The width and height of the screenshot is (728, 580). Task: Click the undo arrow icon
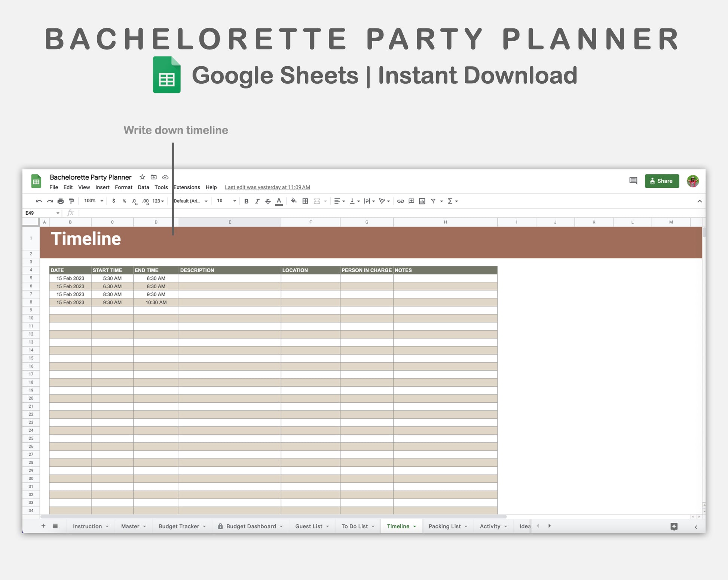coord(39,201)
